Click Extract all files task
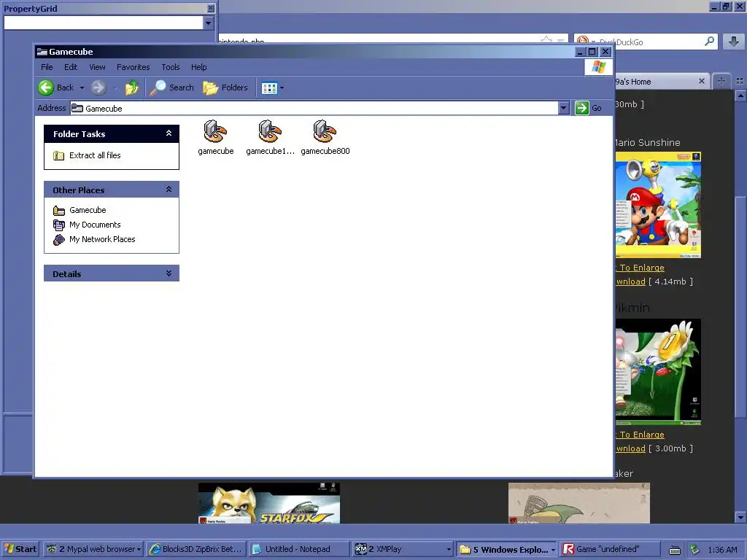Image resolution: width=747 pixels, height=560 pixels. 95,155
